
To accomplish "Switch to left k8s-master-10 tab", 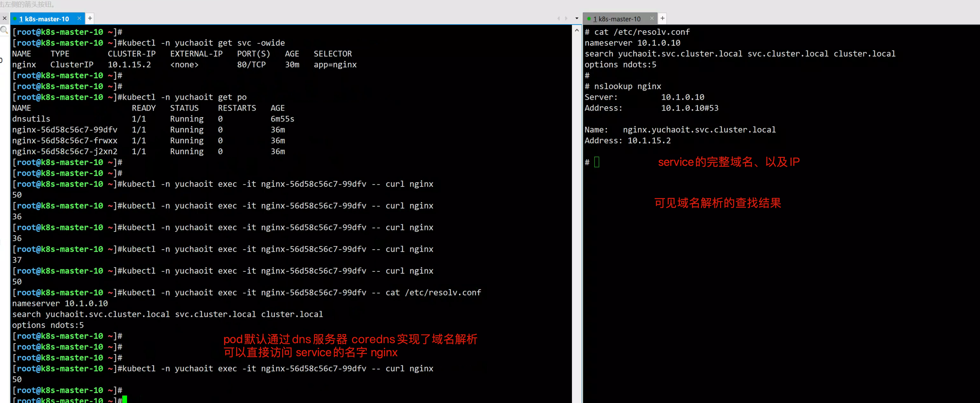I will click(x=44, y=19).
